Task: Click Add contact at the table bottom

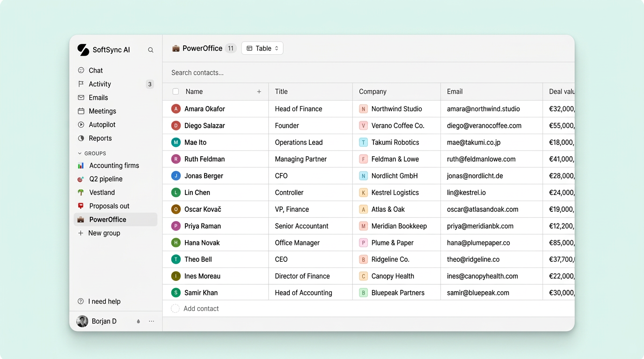Action: click(201, 309)
